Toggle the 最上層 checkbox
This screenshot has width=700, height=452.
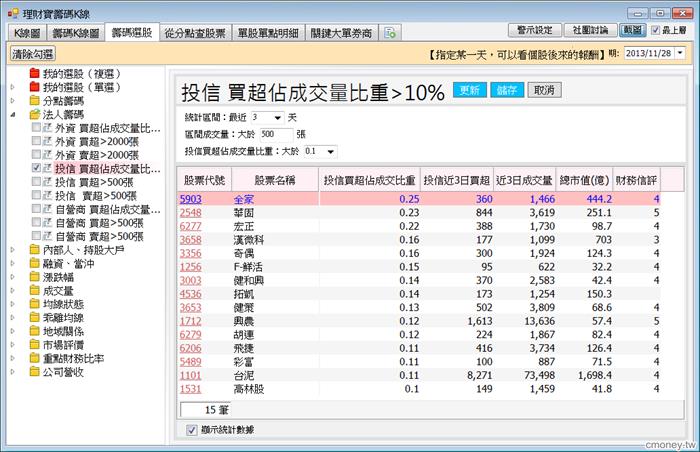click(x=655, y=30)
